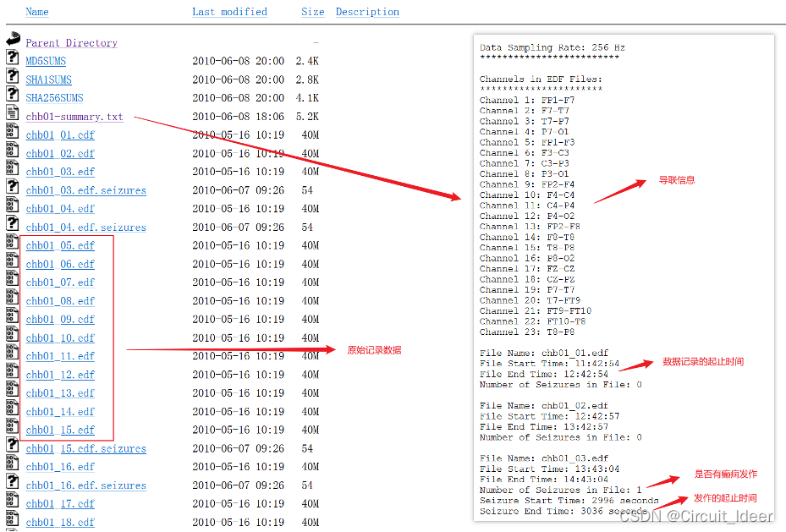Download chb01_18.edf file
The width and height of the screenshot is (786, 532).
point(60,523)
